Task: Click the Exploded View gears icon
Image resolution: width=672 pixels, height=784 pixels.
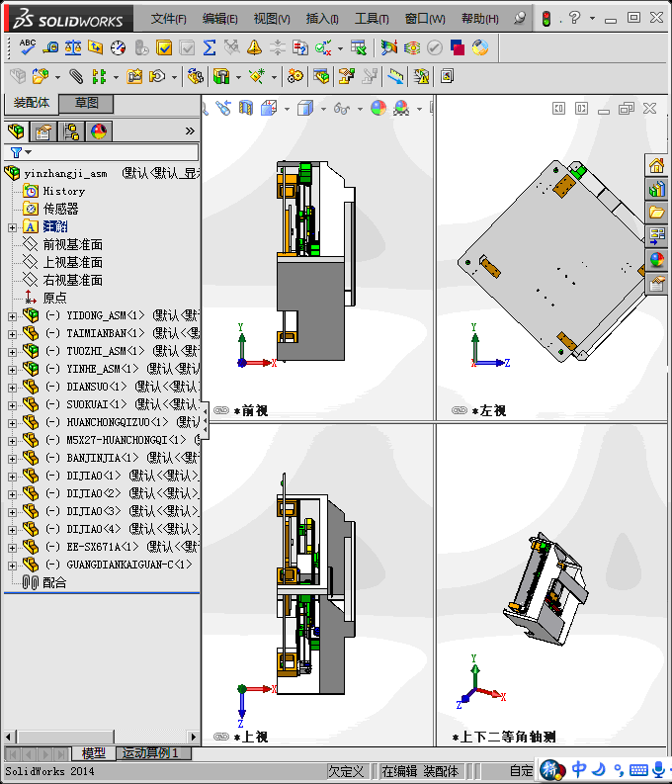Action: pos(294,76)
